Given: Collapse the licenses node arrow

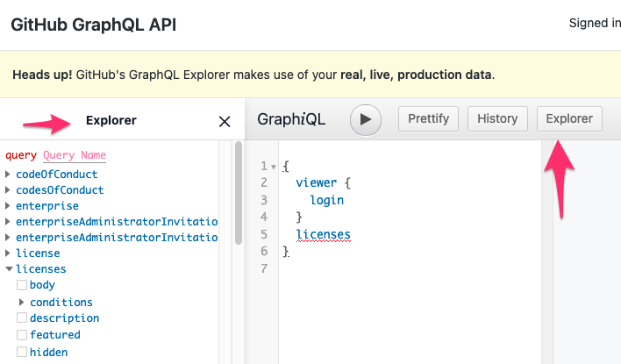Looking at the screenshot, I should [9, 268].
